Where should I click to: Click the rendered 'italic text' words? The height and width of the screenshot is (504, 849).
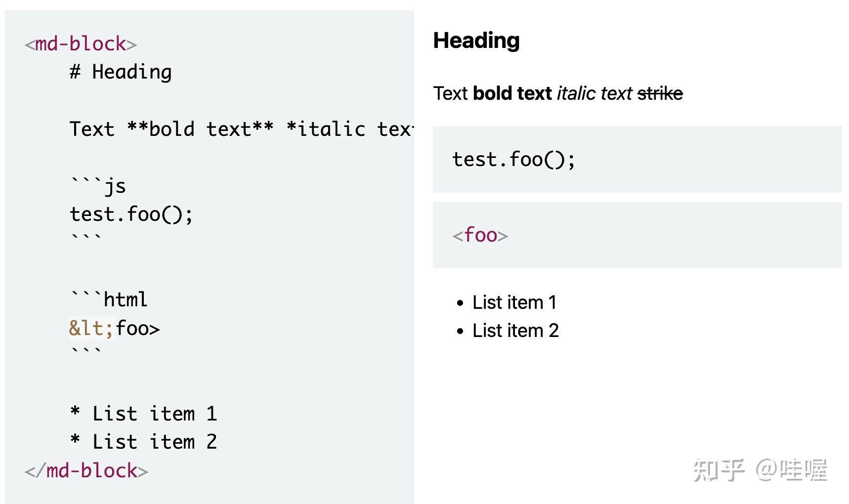tap(594, 93)
